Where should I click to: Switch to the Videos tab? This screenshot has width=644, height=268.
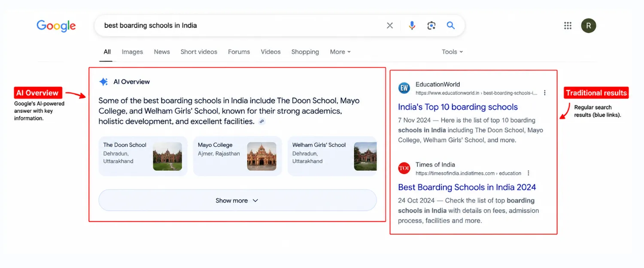tap(270, 52)
